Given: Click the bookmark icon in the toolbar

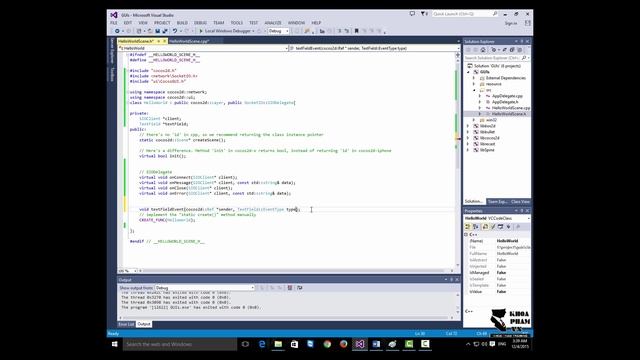Looking at the screenshot, I should pos(356,31).
